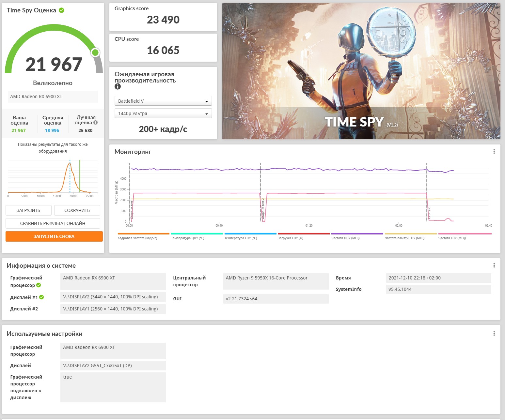
Task: Click the 200+ кадр/с estimated performance value
Action: 163,129
